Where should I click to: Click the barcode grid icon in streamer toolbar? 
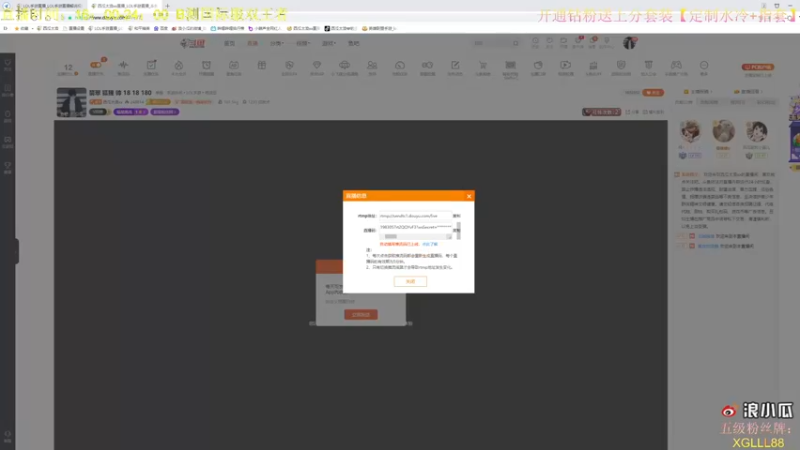tap(510, 67)
